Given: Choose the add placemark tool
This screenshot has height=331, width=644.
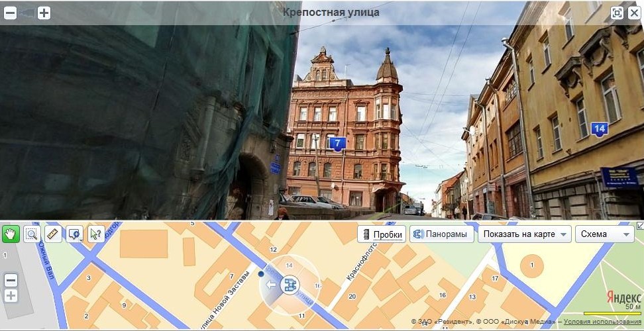Looking at the screenshot, I should click(75, 234).
